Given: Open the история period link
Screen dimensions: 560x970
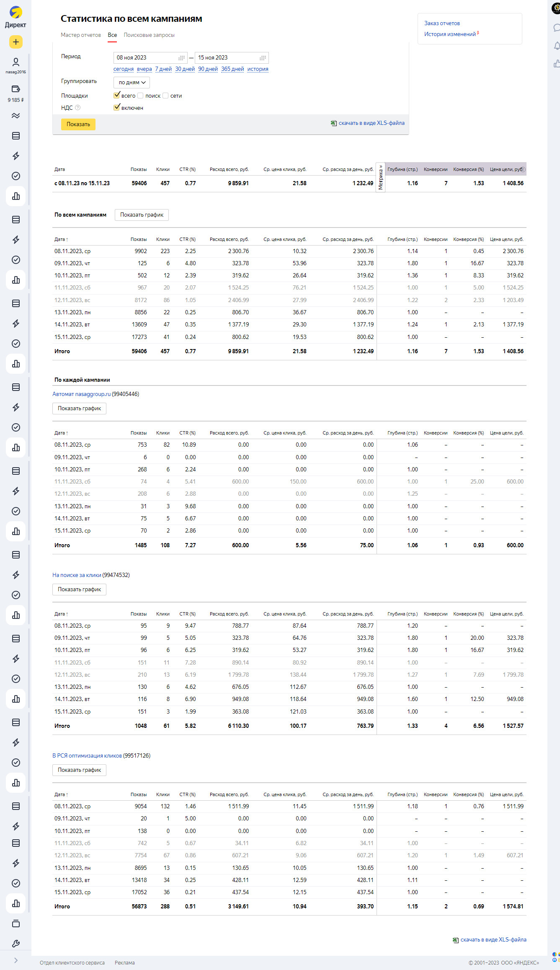Looking at the screenshot, I should [x=258, y=69].
